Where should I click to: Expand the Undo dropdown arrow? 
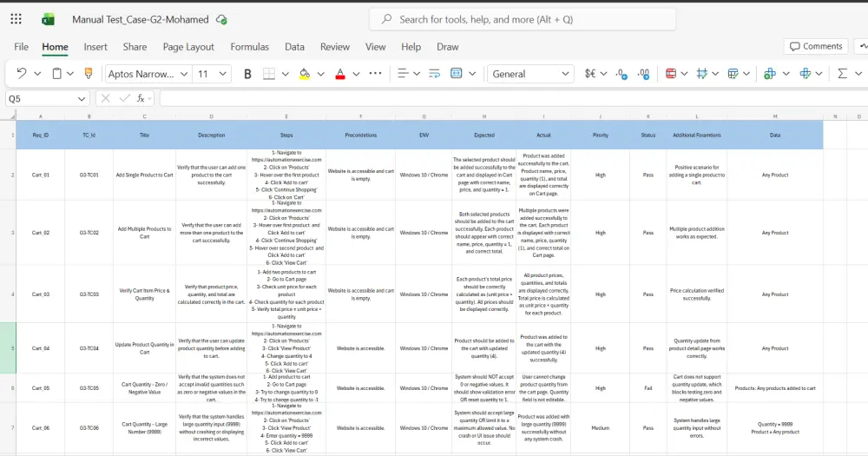point(37,73)
